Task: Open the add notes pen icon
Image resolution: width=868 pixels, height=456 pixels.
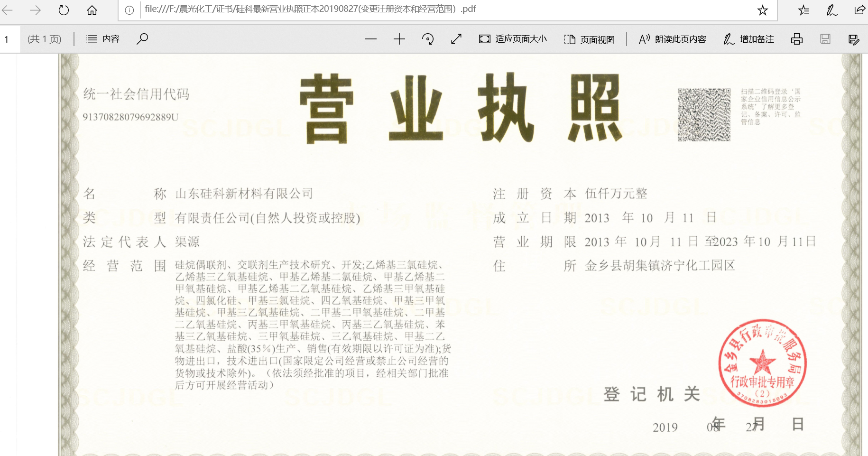Action: [831, 10]
